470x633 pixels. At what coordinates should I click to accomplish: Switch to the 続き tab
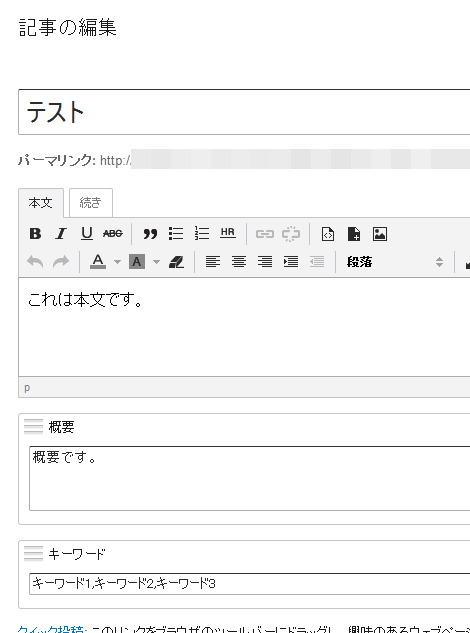91,203
